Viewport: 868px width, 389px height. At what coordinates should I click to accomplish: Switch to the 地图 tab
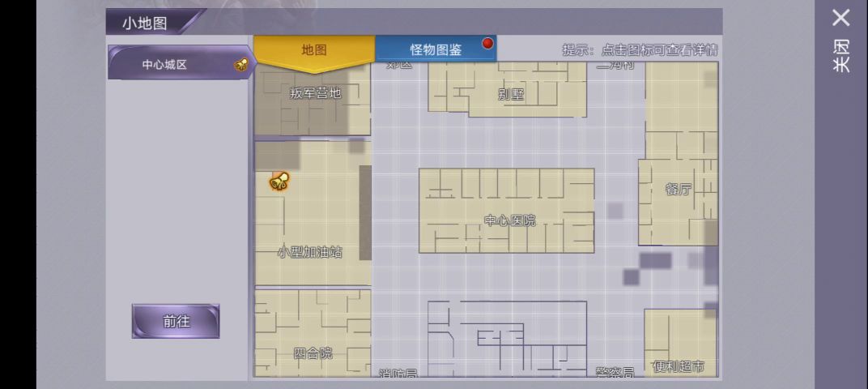click(314, 49)
